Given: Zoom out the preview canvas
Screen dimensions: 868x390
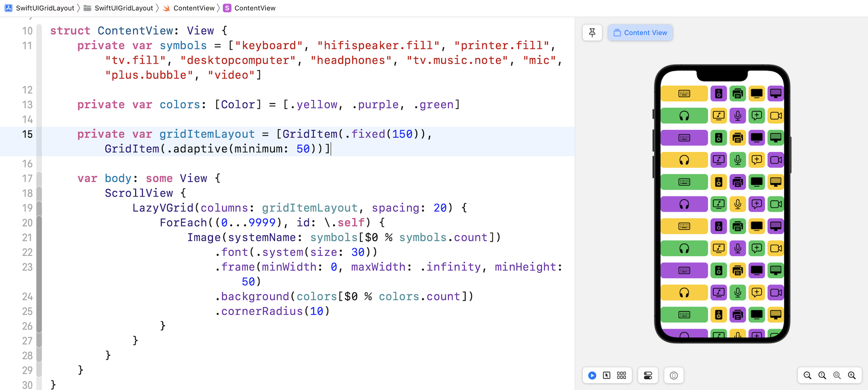Looking at the screenshot, I should (x=807, y=376).
